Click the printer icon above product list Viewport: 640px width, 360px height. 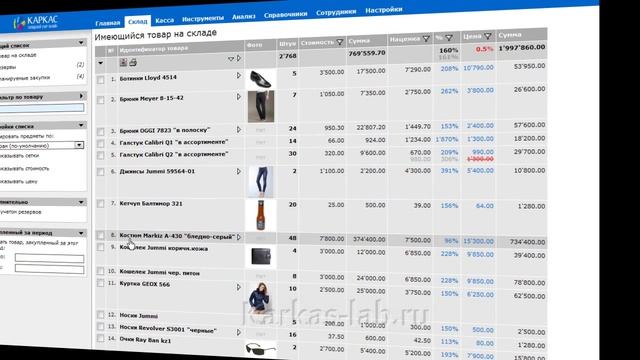[x=133, y=62]
